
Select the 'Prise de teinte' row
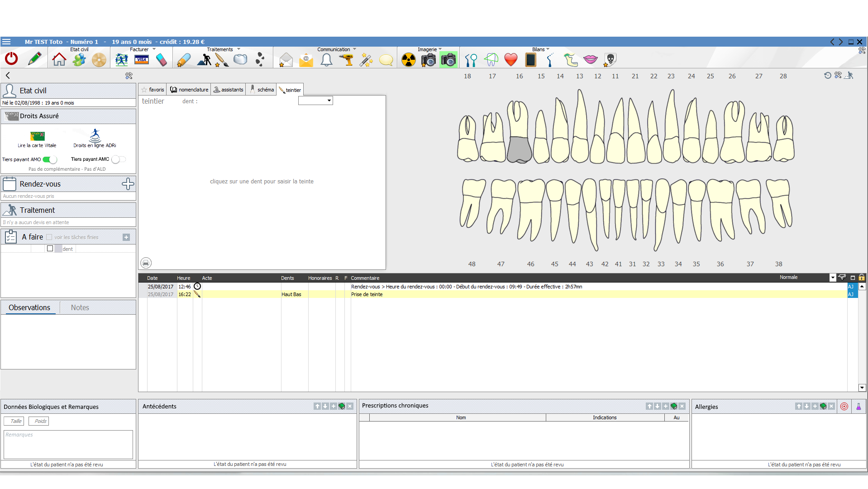pyautogui.click(x=493, y=294)
